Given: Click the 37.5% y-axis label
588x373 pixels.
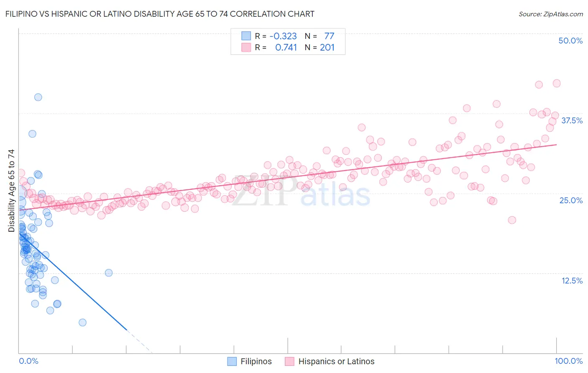Looking at the screenshot, I should (572, 120).
